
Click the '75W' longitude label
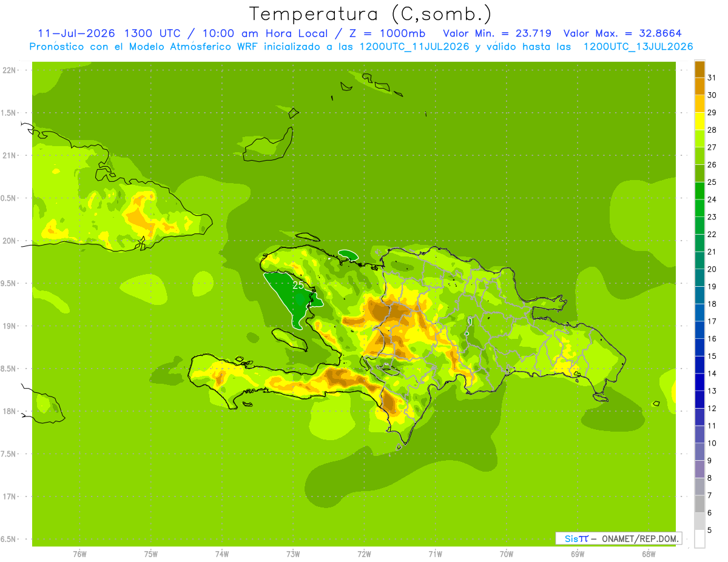click(151, 554)
